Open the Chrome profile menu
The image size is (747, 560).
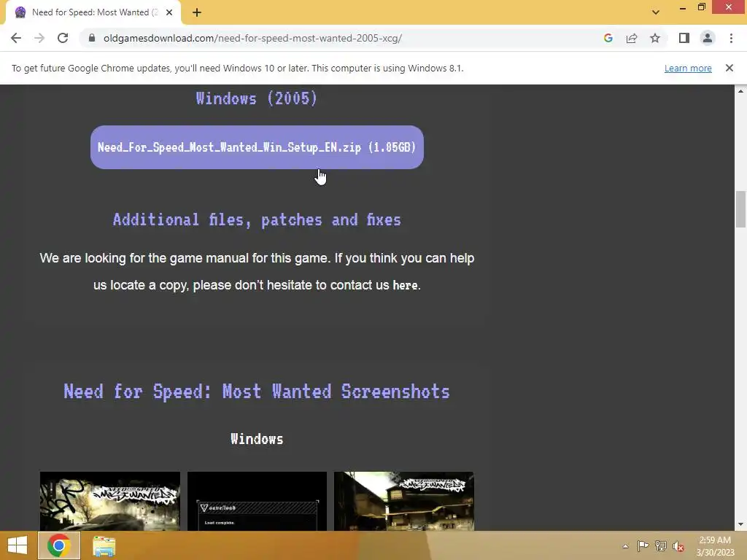coord(708,38)
